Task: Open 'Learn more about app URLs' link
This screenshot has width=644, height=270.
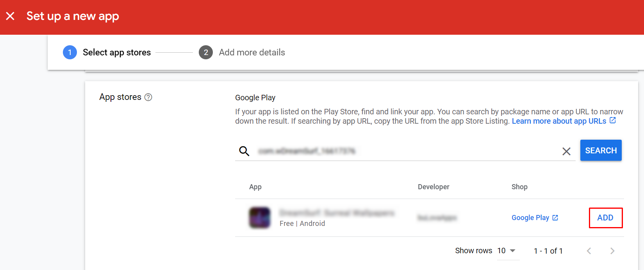Action: [x=559, y=121]
